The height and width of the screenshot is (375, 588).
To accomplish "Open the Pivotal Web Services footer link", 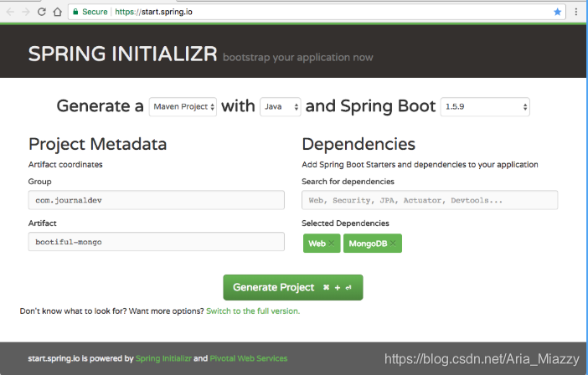I will click(x=249, y=358).
